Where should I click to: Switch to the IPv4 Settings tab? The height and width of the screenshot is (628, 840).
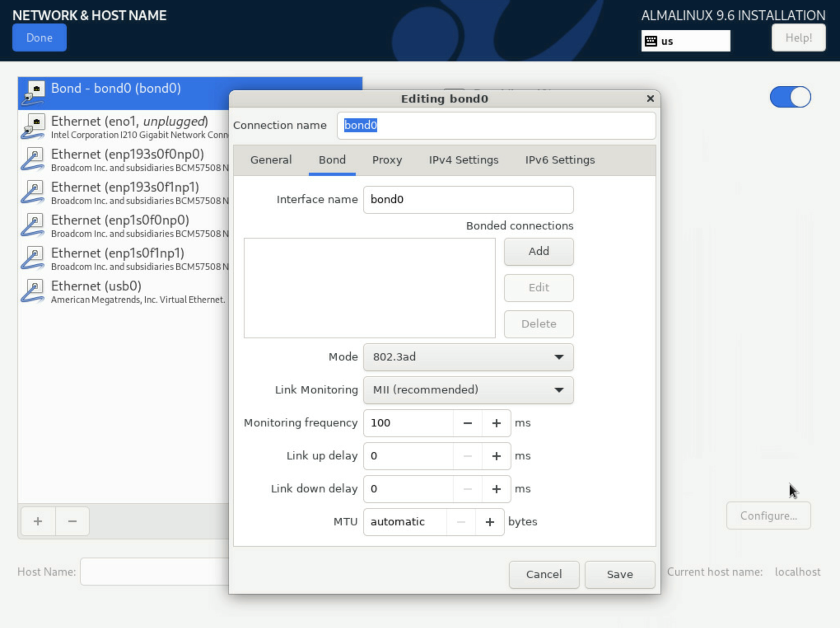coord(464,160)
